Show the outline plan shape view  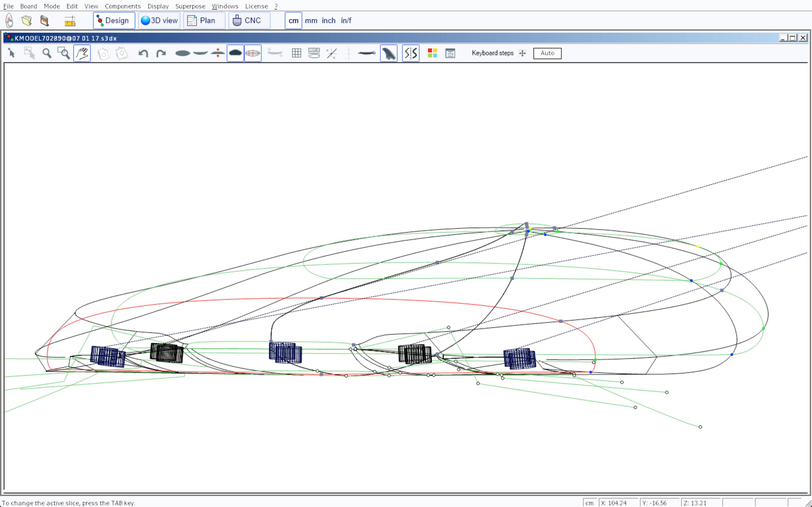coord(182,53)
